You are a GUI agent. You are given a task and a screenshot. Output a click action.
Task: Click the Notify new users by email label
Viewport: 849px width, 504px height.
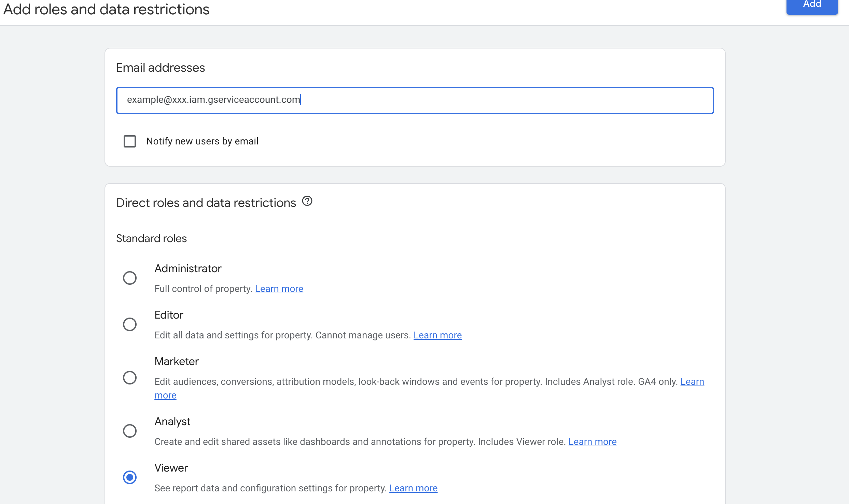(x=202, y=141)
